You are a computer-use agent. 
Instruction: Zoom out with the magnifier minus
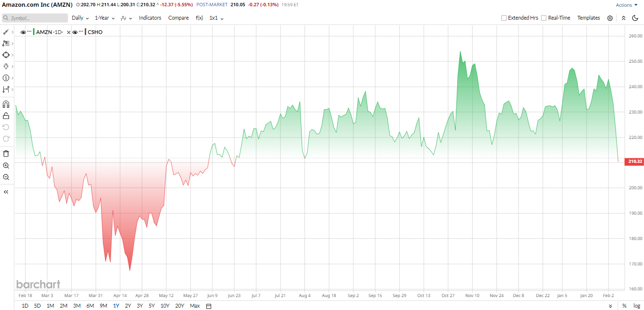(6, 177)
